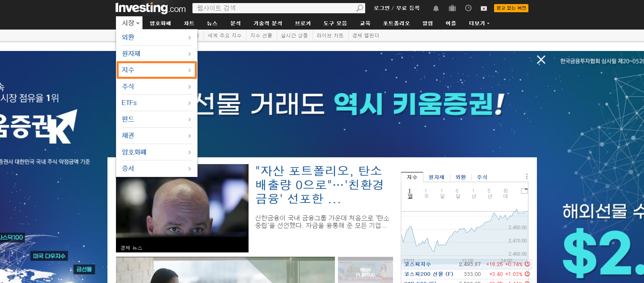The height and width of the screenshot is (283, 644).
Task: Click the 코스피지수 price 2,493.87
Action: point(470,264)
